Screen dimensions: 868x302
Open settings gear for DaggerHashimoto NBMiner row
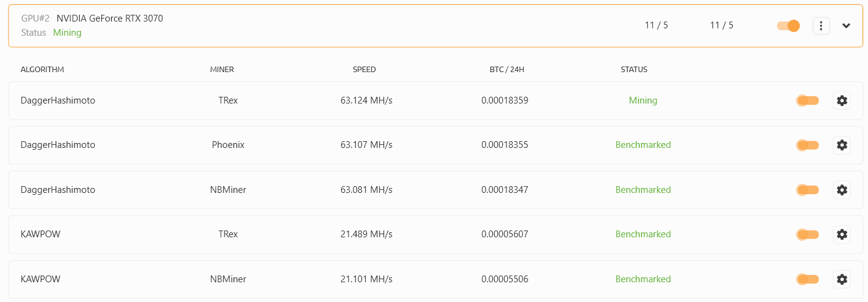(x=841, y=190)
